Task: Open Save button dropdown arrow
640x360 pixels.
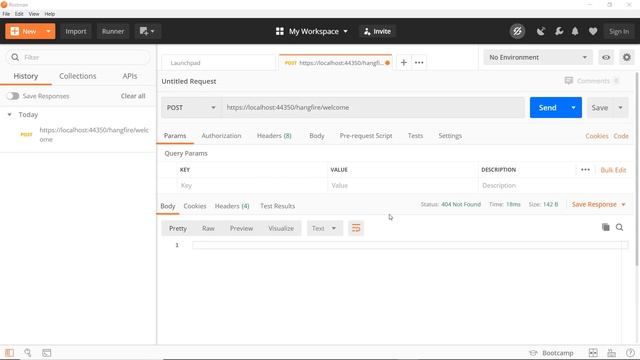Action: (x=620, y=108)
